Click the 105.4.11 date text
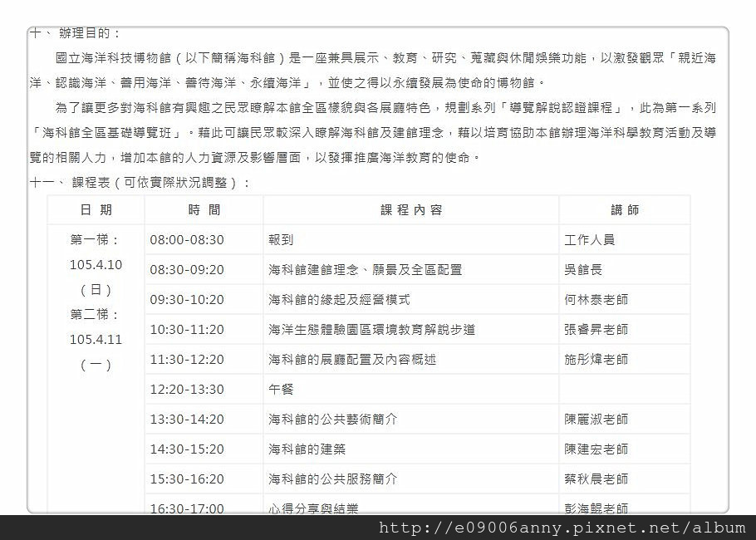The height and width of the screenshot is (540, 756). click(x=96, y=340)
